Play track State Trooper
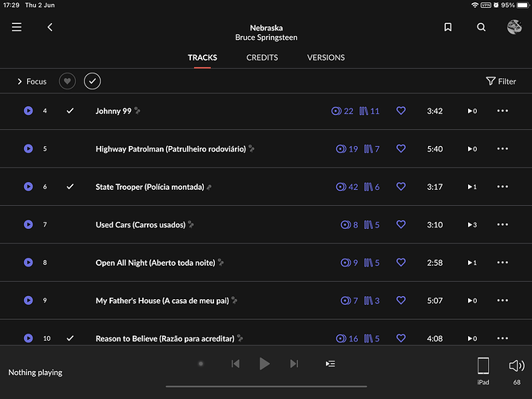Image resolution: width=532 pixels, height=399 pixels. coord(28,187)
